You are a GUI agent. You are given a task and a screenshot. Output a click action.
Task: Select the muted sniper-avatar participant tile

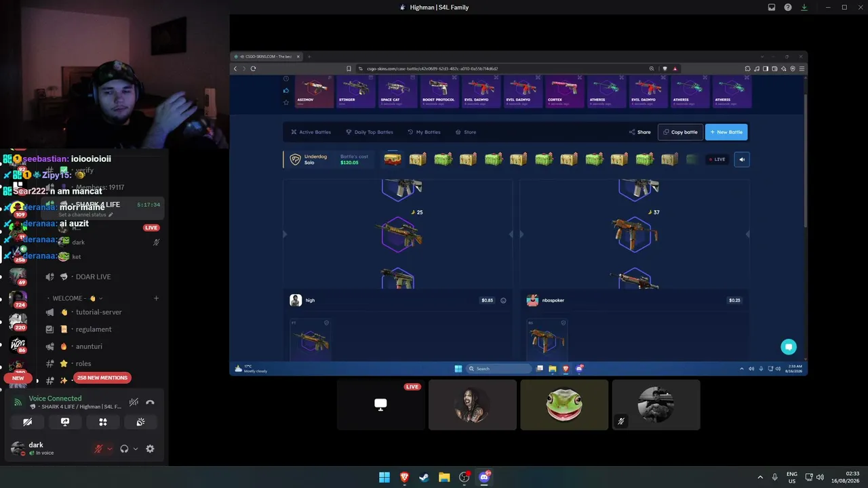click(656, 405)
